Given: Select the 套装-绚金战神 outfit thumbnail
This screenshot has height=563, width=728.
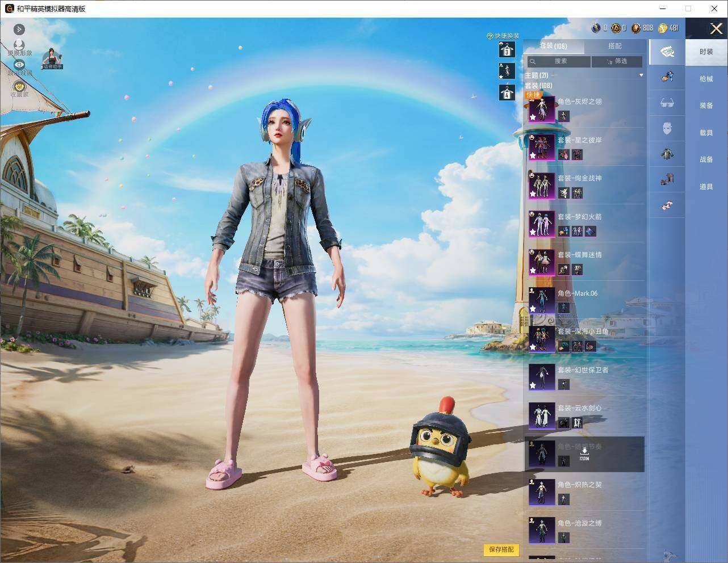Looking at the screenshot, I should pyautogui.click(x=542, y=186).
